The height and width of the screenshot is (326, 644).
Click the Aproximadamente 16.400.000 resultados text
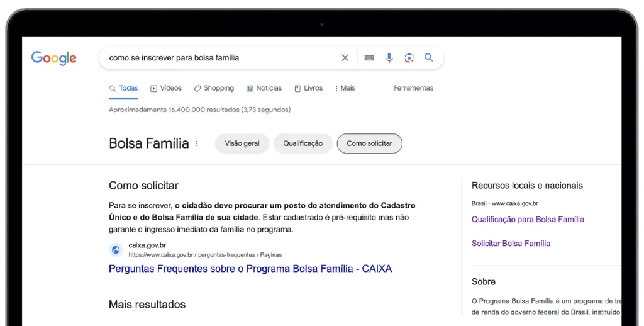click(x=199, y=110)
